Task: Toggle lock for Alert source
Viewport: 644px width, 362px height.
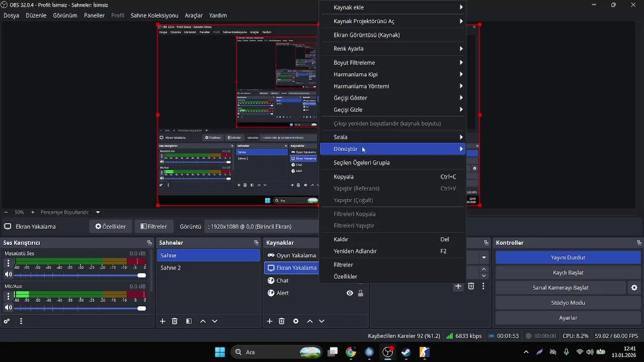Action: coord(361,293)
